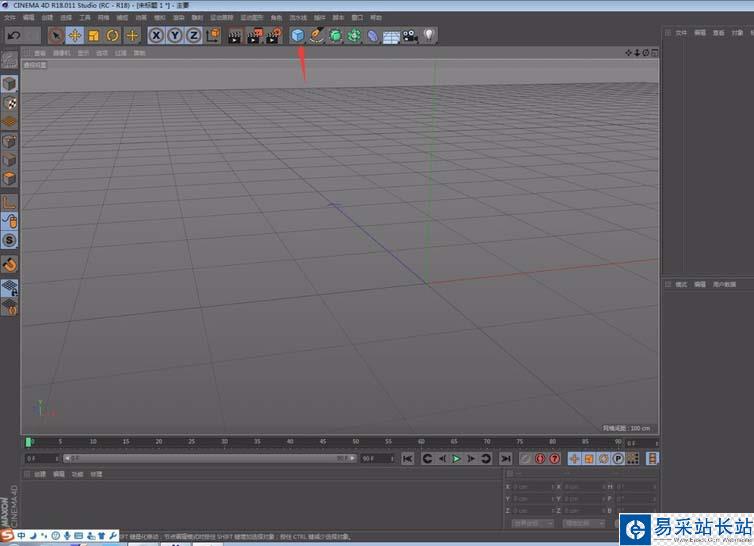Open the green Array modeling icon
Viewport: 754px width, 546px height.
tap(354, 35)
